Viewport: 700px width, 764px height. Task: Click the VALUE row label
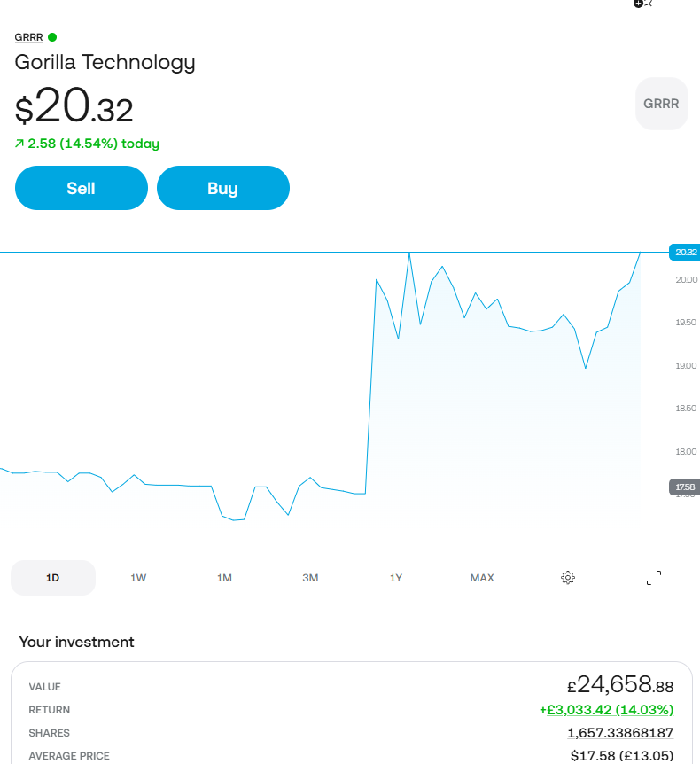(x=45, y=687)
